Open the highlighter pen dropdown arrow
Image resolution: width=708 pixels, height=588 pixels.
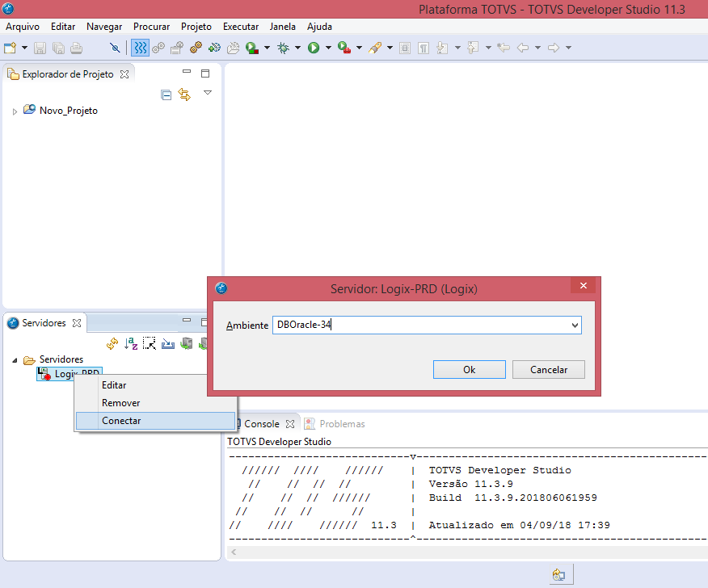coord(390,48)
